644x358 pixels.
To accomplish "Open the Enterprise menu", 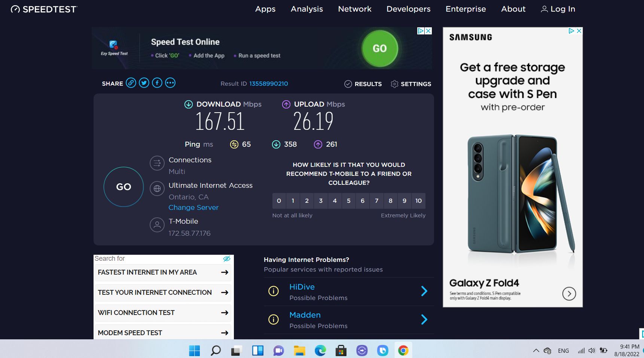I will click(x=466, y=9).
